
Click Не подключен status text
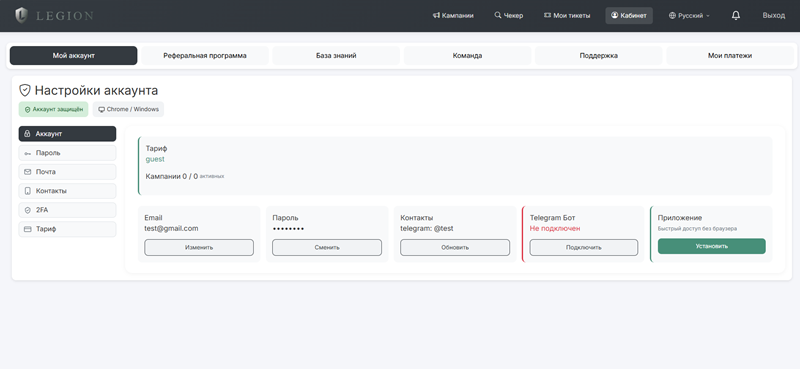[x=555, y=229]
